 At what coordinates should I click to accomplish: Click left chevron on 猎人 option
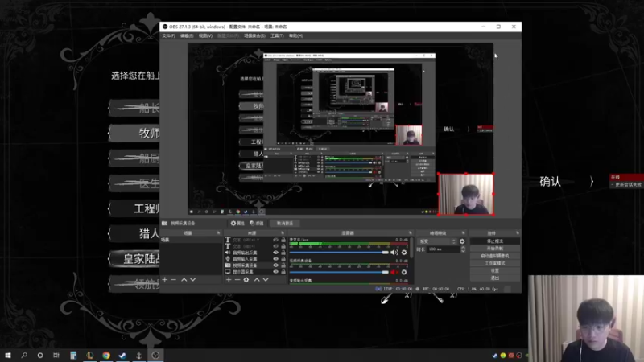(109, 234)
